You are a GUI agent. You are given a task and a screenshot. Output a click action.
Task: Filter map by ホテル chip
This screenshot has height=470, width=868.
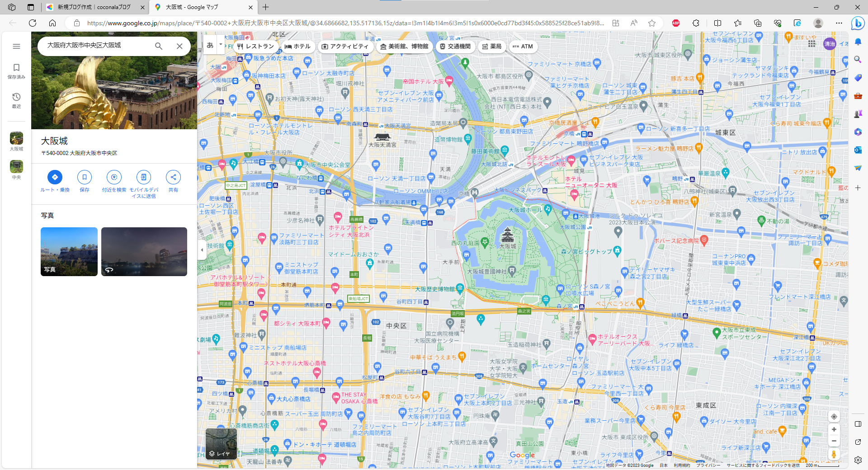point(297,46)
